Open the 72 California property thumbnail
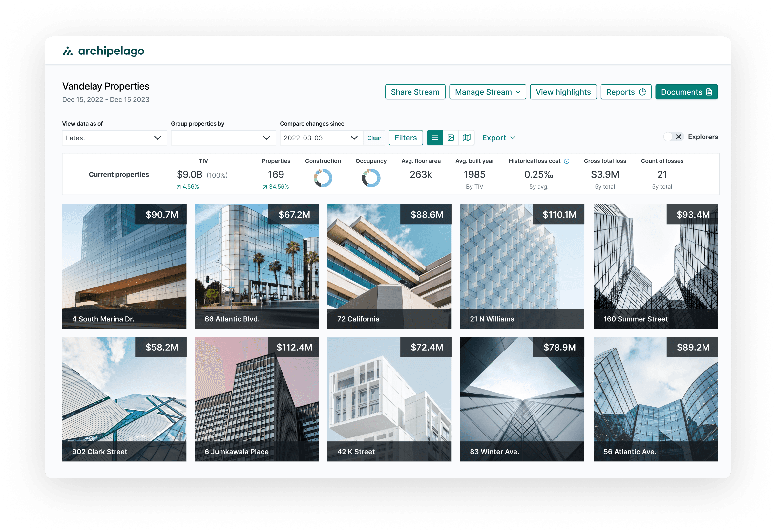Screen dimensions: 776x532 (x=389, y=266)
